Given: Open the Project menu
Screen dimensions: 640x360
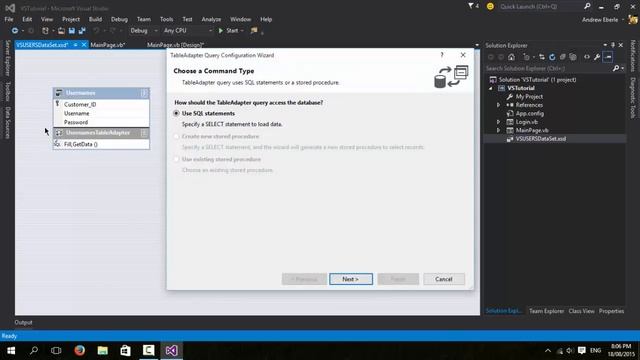Looking at the screenshot, I should coord(71,19).
